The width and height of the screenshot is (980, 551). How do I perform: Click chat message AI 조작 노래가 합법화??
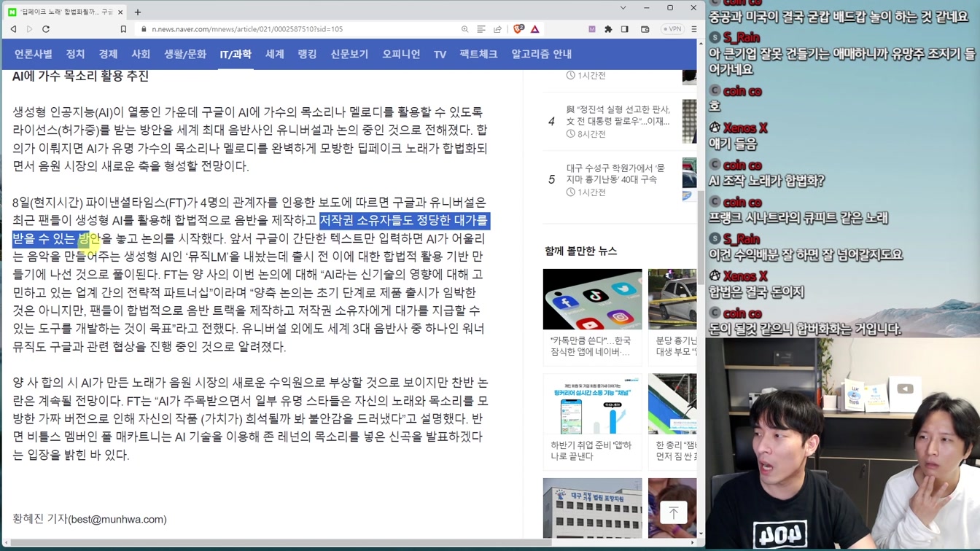click(766, 181)
